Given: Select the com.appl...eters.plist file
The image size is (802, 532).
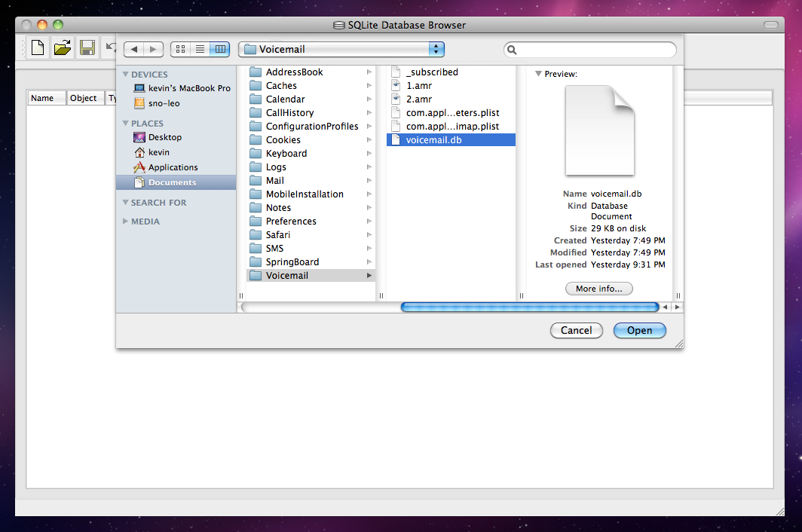Looking at the screenshot, I should pos(451,112).
